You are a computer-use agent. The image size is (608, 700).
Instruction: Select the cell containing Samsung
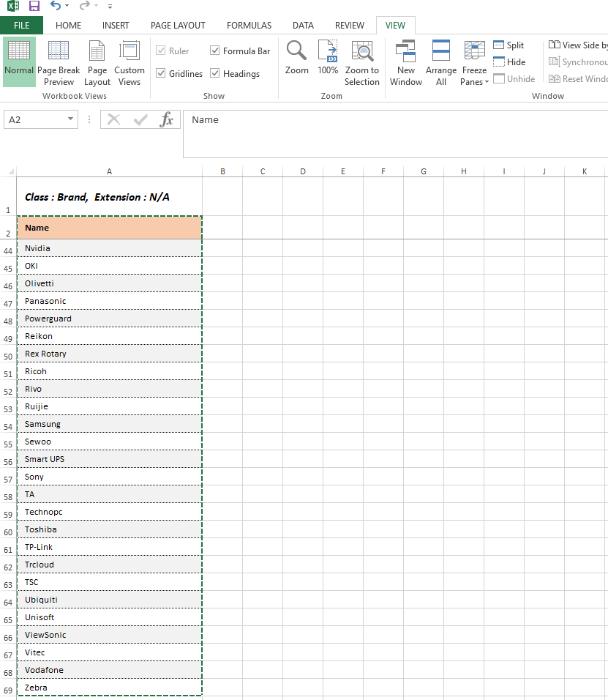(109, 424)
